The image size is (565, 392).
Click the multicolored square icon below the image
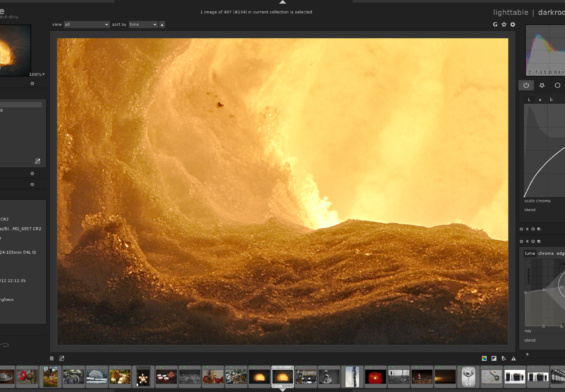pos(484,358)
